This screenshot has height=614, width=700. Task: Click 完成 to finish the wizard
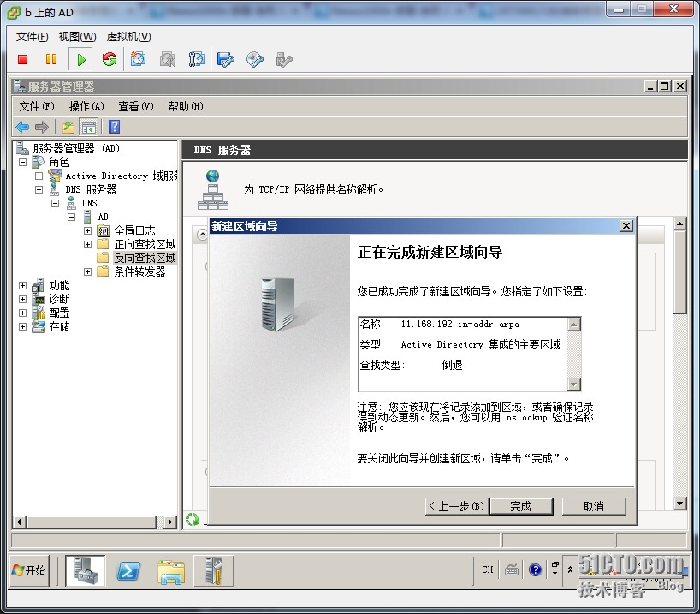tap(521, 506)
